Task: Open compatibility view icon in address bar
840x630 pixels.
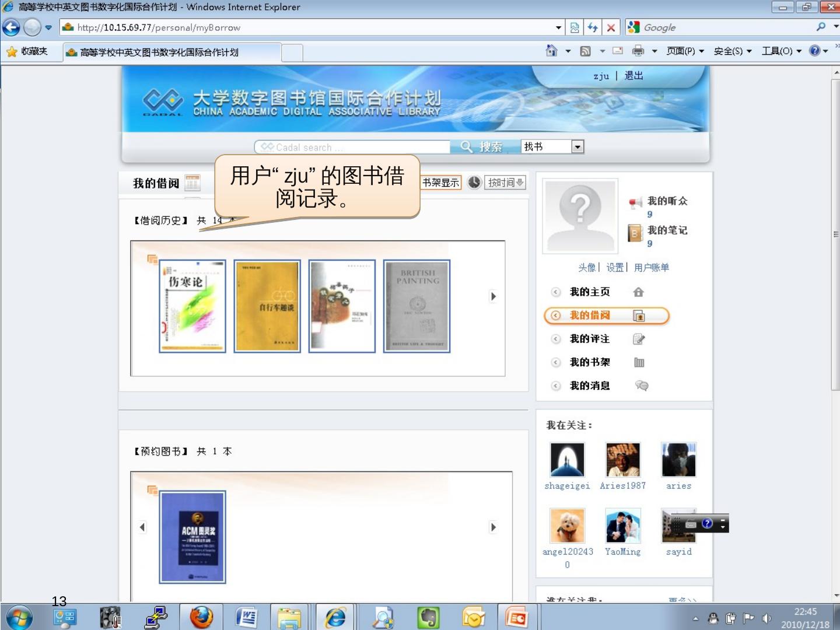Action: 575,27
